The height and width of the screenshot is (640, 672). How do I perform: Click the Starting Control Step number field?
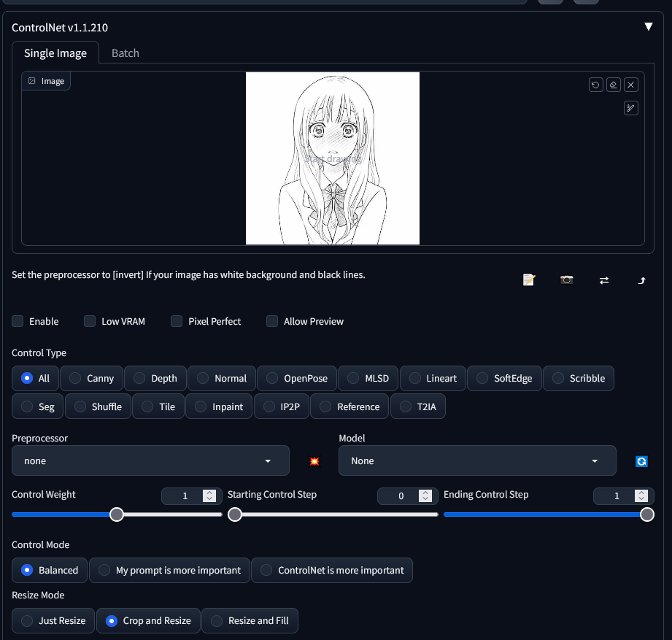point(408,496)
